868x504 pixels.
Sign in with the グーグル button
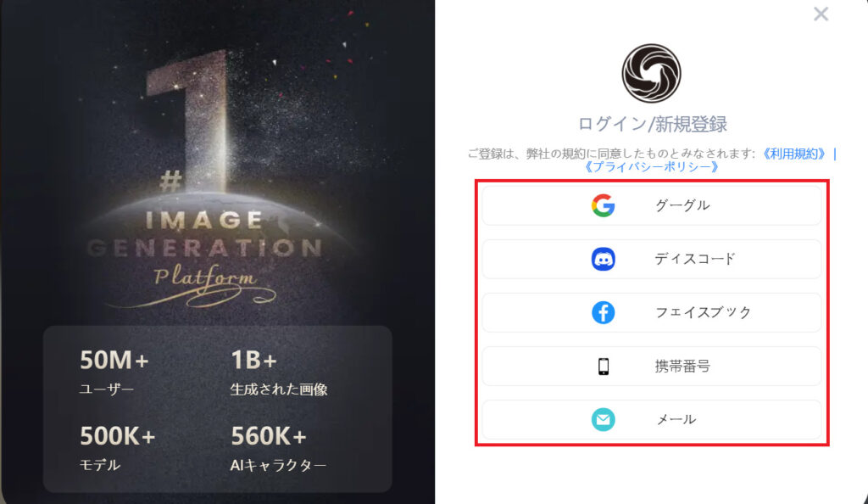[652, 205]
